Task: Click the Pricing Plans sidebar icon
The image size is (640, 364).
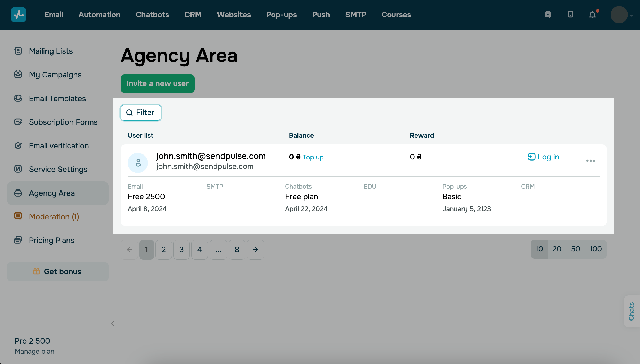Action: [18, 240]
